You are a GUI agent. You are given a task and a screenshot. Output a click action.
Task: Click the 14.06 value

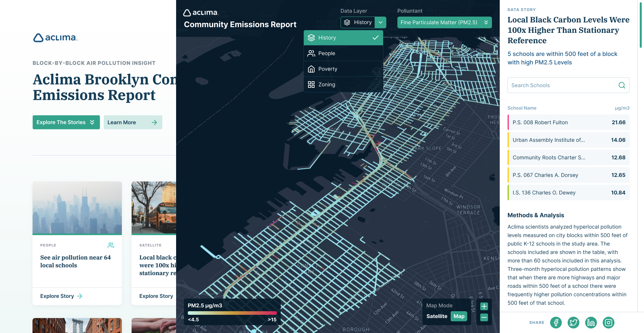click(618, 140)
